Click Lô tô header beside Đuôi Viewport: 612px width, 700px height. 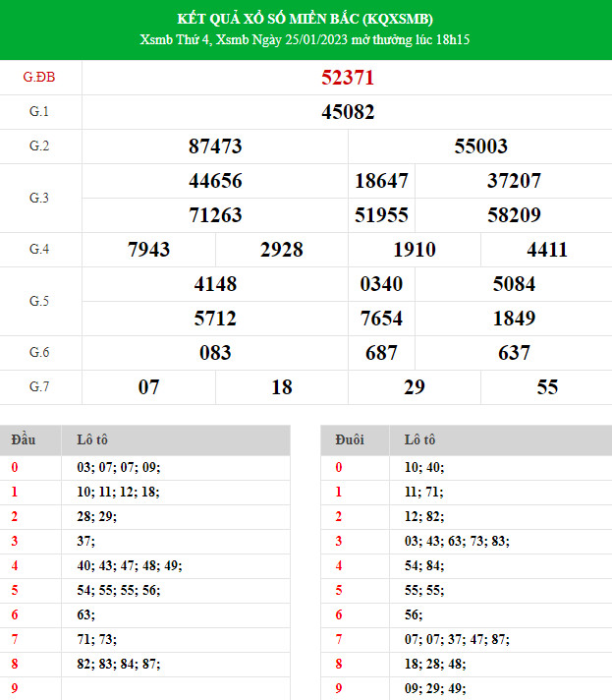(419, 439)
